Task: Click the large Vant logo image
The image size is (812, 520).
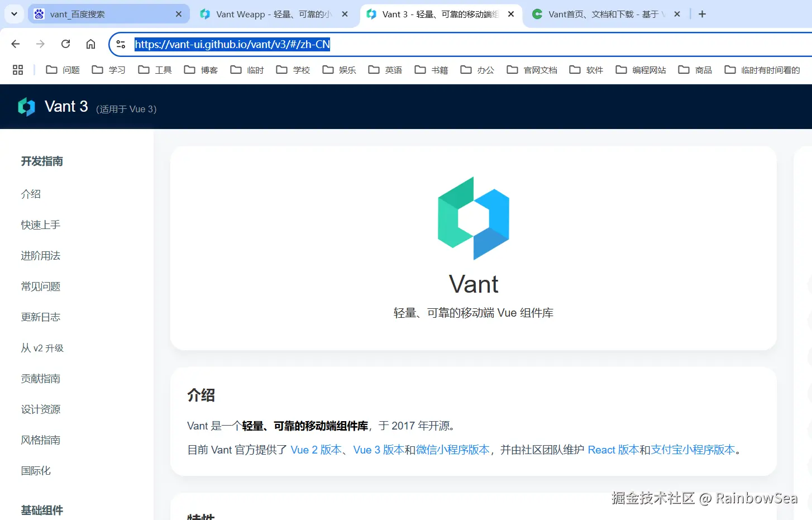Action: click(474, 218)
